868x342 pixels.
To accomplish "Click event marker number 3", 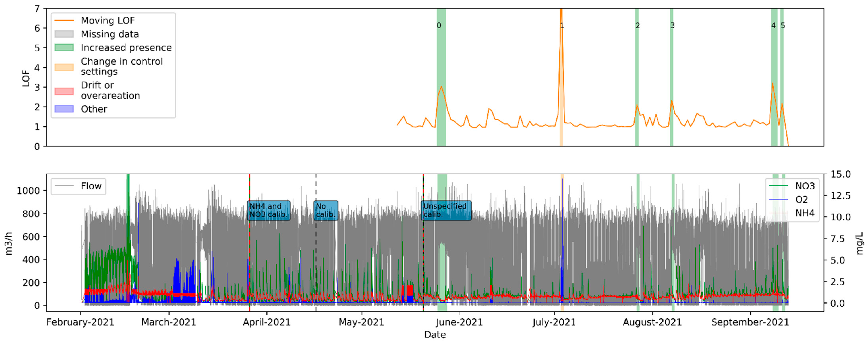I will [x=672, y=26].
